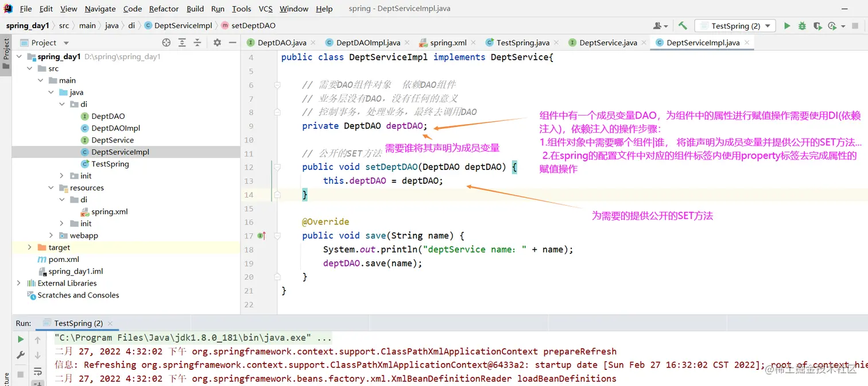Open dropdown arrow beside profiler run icon
868x386 pixels.
(x=843, y=26)
